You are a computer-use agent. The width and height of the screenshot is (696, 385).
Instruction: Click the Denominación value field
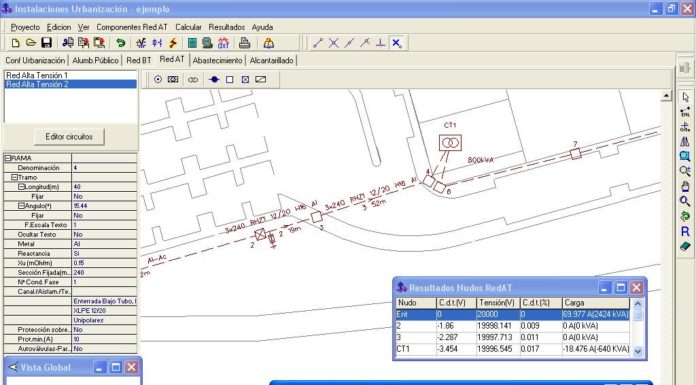click(x=104, y=168)
